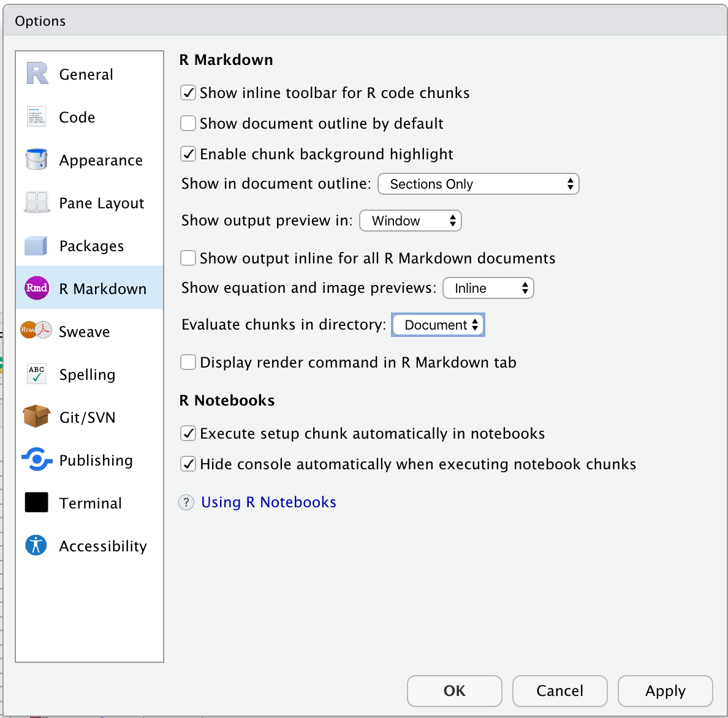Image resolution: width=728 pixels, height=718 pixels.
Task: Click the purple Rmd icon
Action: [37, 288]
